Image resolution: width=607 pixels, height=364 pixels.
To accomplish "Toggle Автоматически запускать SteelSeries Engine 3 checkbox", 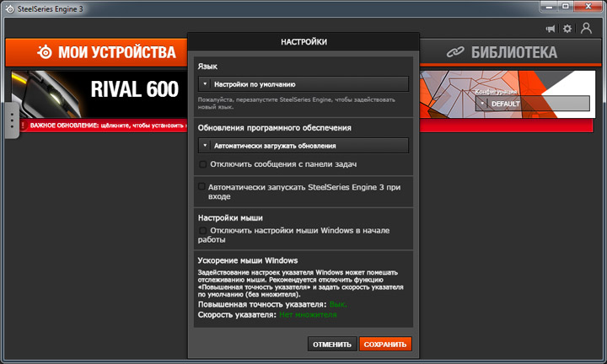I will tap(201, 187).
